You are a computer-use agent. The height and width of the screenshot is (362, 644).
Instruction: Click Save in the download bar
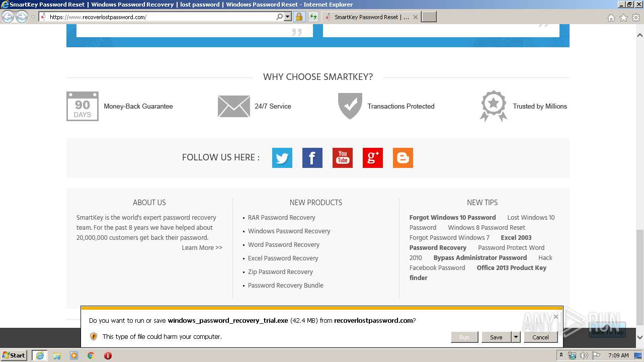[x=496, y=337]
